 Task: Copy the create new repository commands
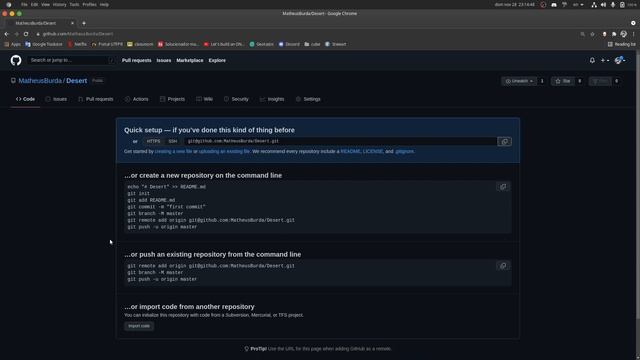[503, 187]
